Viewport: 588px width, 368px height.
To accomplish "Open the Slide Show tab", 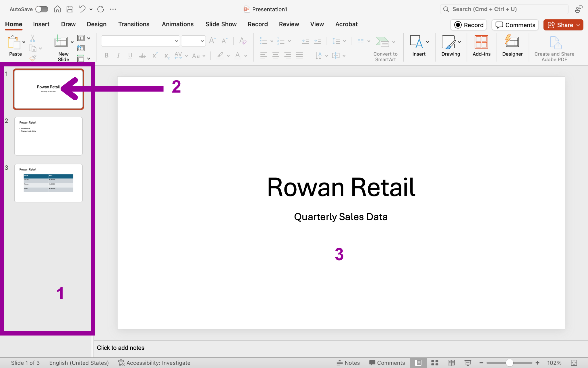I will [x=221, y=24].
